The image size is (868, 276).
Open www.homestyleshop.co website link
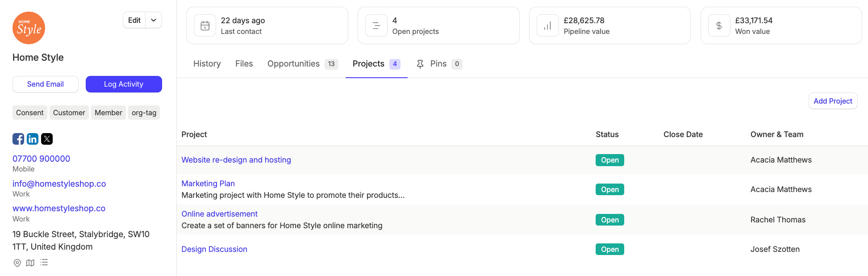click(x=59, y=208)
